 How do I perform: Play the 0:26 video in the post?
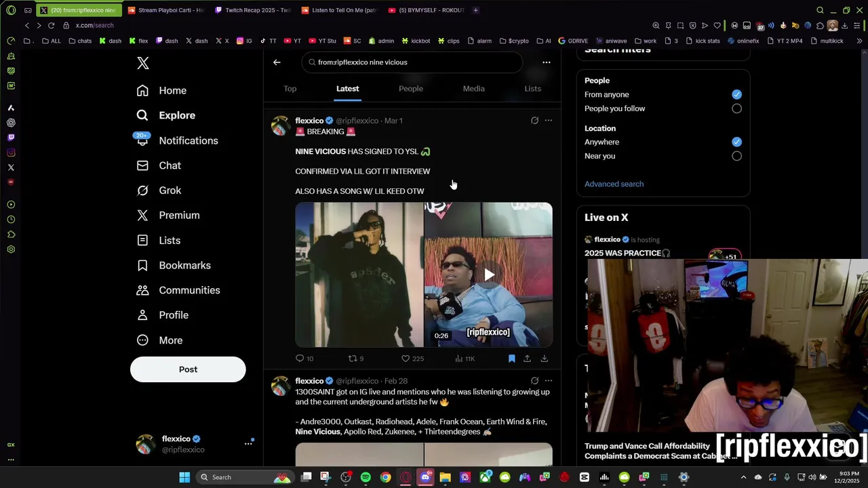pos(488,274)
